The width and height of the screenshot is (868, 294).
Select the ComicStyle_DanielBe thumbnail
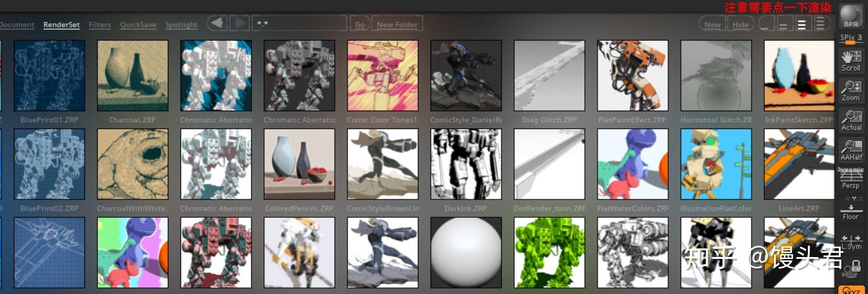point(466,76)
